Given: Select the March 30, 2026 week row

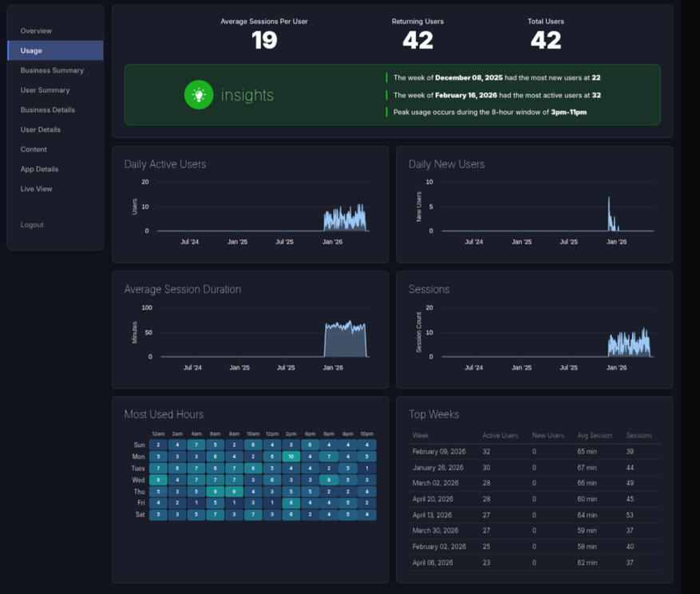Looking at the screenshot, I should [x=534, y=531].
